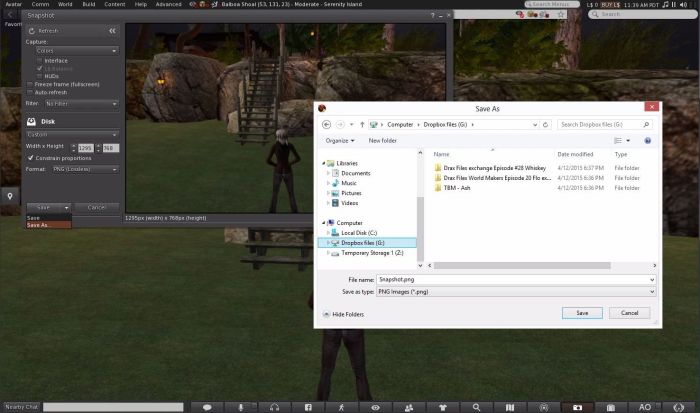Screen dimensions: 700x413
Task: Enable the Interface capture checkbox
Action: (40, 61)
